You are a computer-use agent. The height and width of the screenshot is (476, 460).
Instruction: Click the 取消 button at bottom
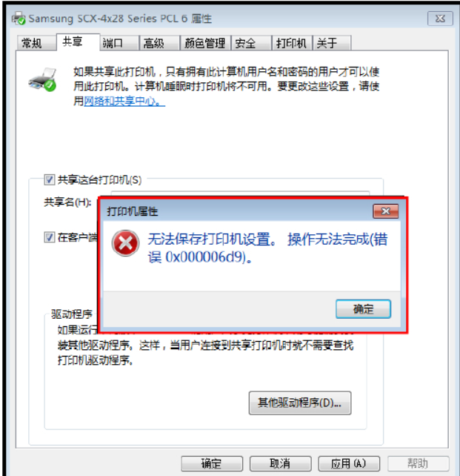(281, 463)
